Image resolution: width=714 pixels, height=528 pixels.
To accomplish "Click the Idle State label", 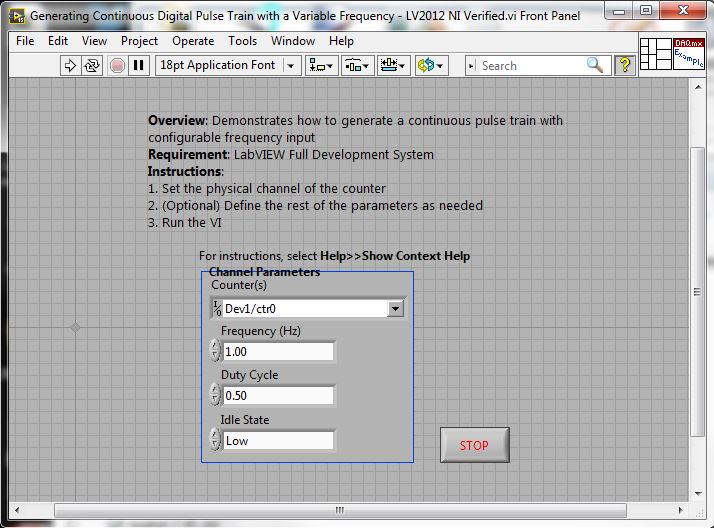I will (x=245, y=420).
